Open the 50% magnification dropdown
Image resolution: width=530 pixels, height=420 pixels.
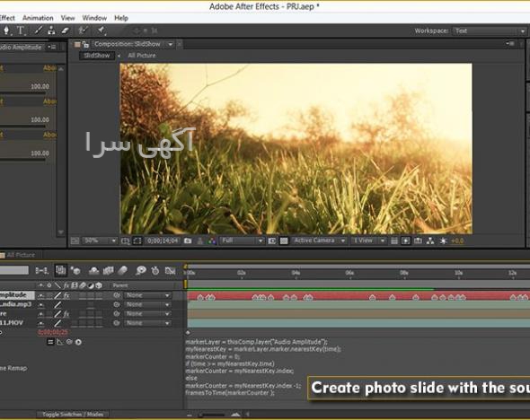point(100,241)
